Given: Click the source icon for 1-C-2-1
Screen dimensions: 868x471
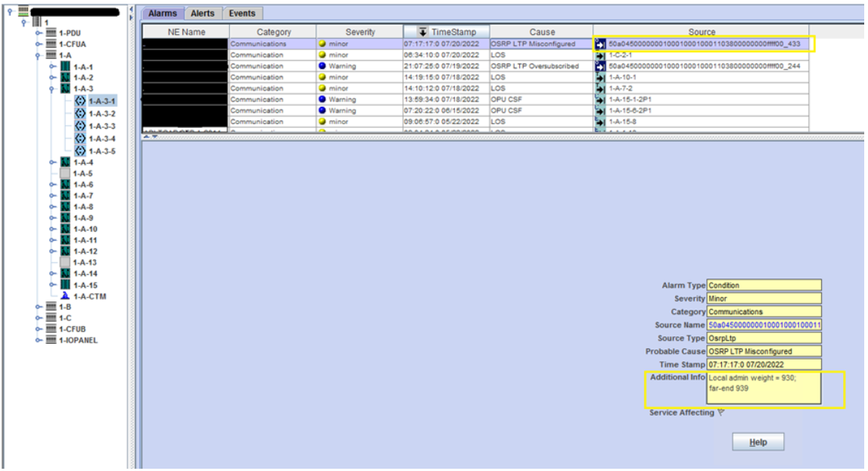Looking at the screenshot, I should coord(600,55).
